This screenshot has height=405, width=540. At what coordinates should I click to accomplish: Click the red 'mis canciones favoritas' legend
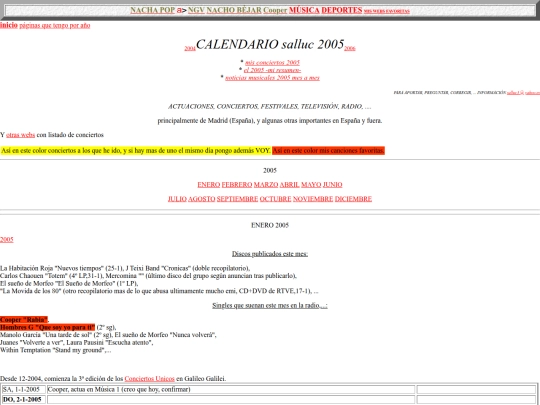tap(328, 150)
